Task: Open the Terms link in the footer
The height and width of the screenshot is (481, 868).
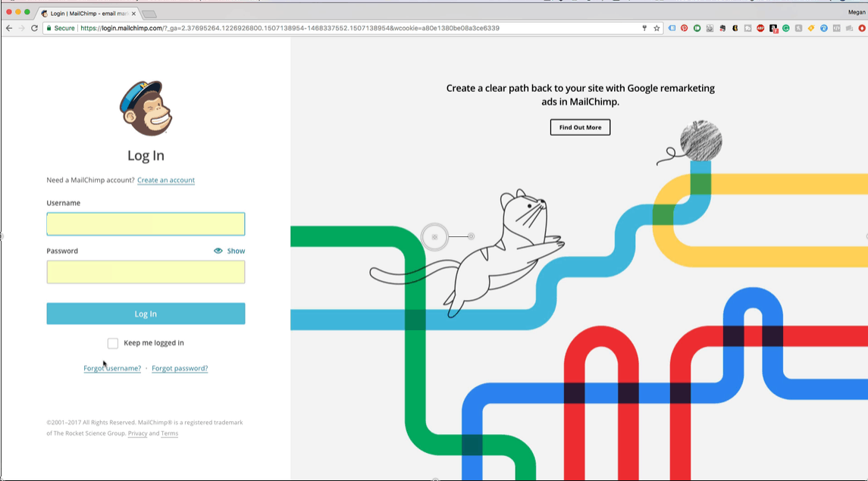Action: click(169, 433)
